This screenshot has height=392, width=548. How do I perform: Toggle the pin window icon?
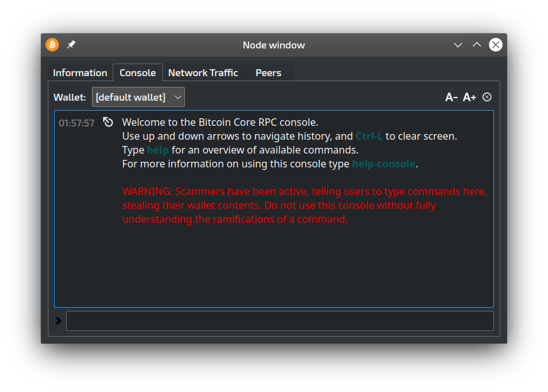[x=71, y=45]
